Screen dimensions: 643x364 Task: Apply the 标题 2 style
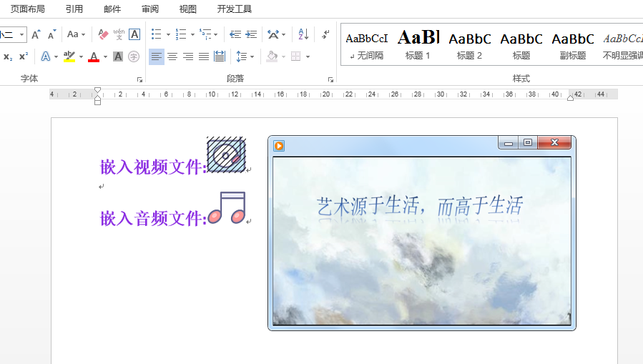coord(469,44)
